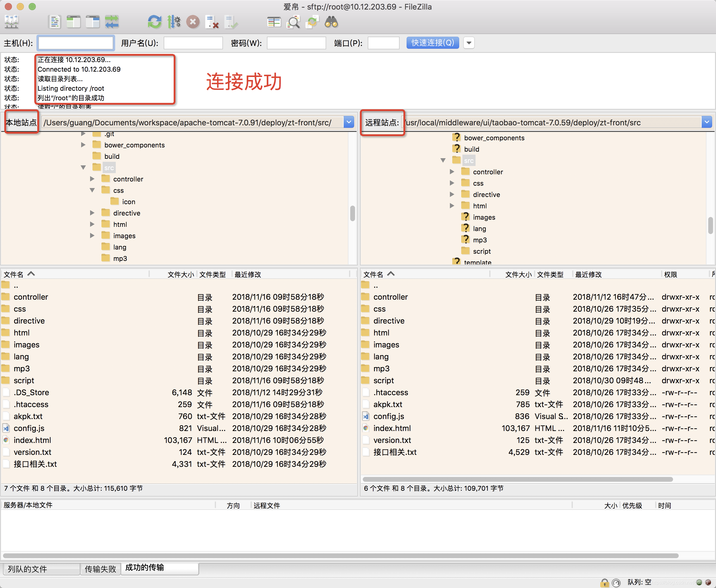
Task: Expand local bower_components folder
Action: [x=83, y=145]
